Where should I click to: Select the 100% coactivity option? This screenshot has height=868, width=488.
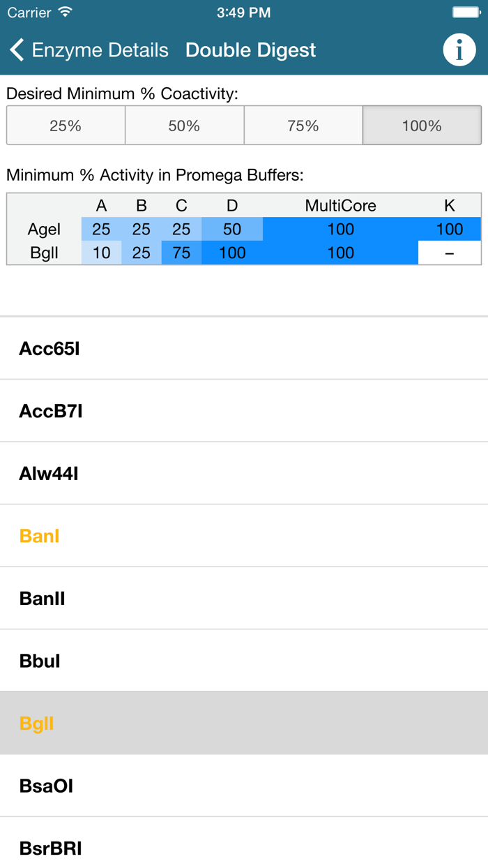tap(421, 125)
